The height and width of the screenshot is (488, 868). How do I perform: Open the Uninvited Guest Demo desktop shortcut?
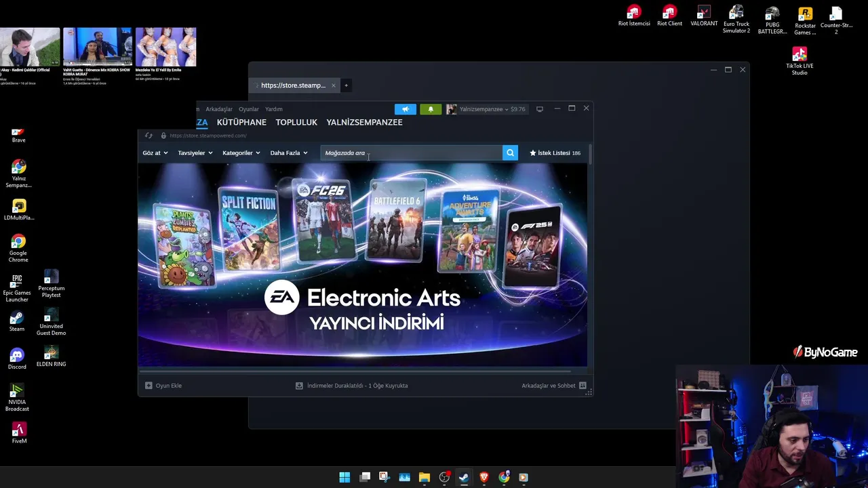51,321
